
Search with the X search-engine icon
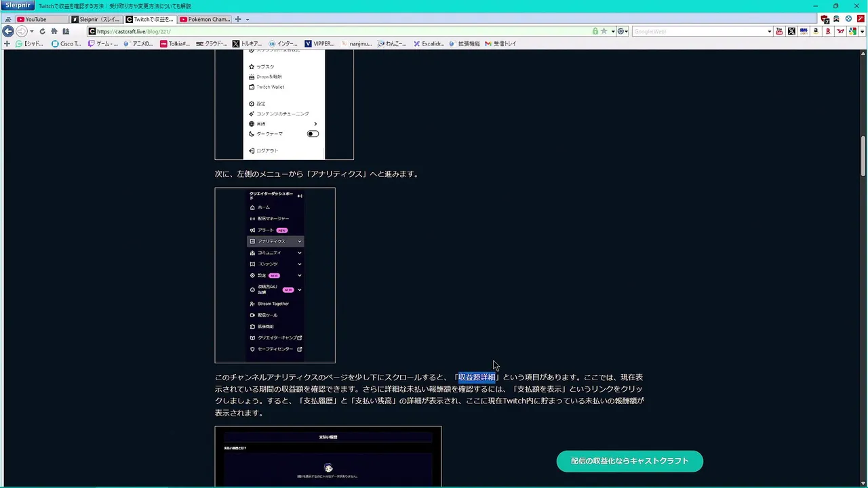tap(791, 31)
